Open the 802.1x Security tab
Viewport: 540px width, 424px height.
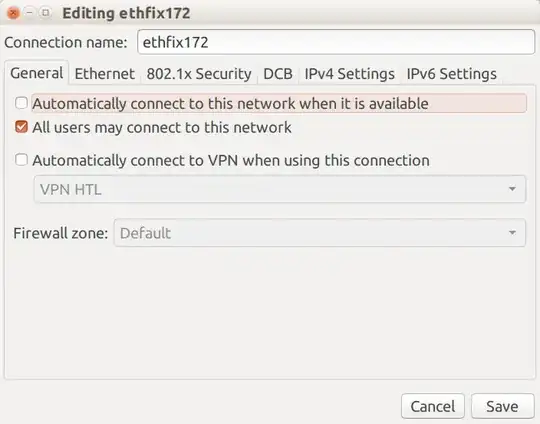pos(199,74)
